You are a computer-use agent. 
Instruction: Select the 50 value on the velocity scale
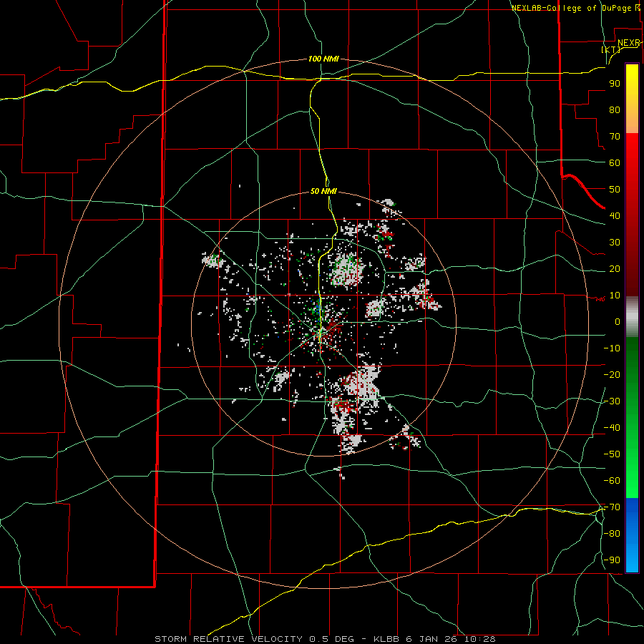(x=615, y=190)
